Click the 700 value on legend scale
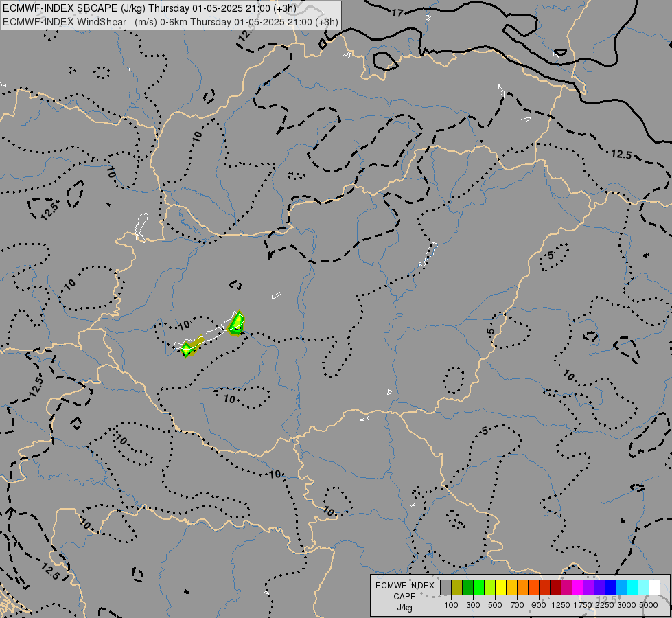The image size is (672, 618). [518, 605]
